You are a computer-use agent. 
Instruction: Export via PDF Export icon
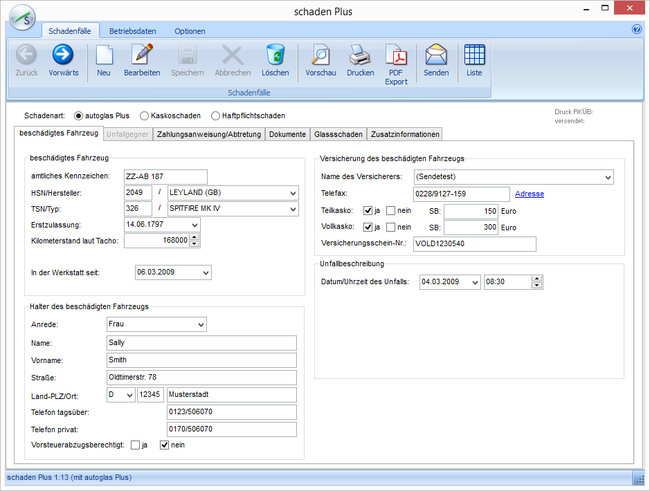click(x=396, y=55)
